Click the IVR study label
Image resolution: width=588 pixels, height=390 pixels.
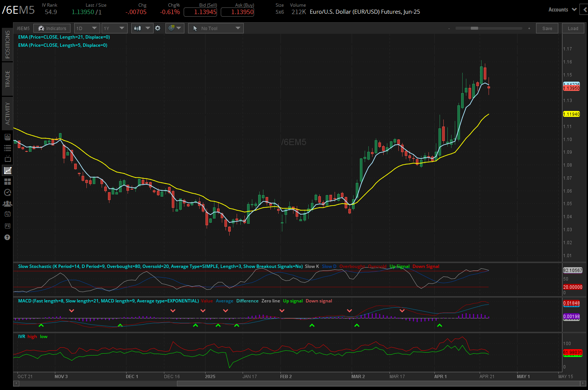click(22, 337)
